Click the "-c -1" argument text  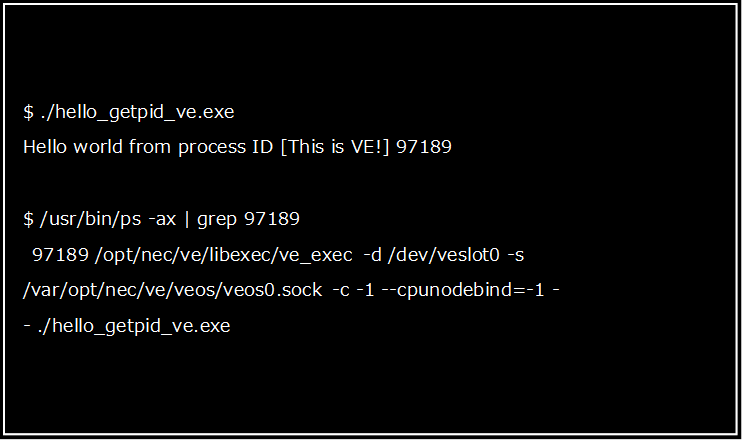[351, 291]
